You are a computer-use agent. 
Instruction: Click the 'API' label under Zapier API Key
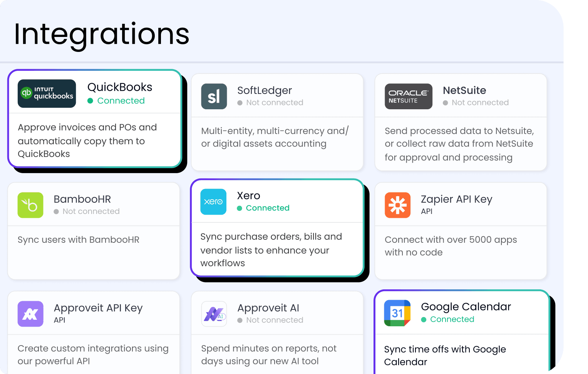tap(427, 212)
